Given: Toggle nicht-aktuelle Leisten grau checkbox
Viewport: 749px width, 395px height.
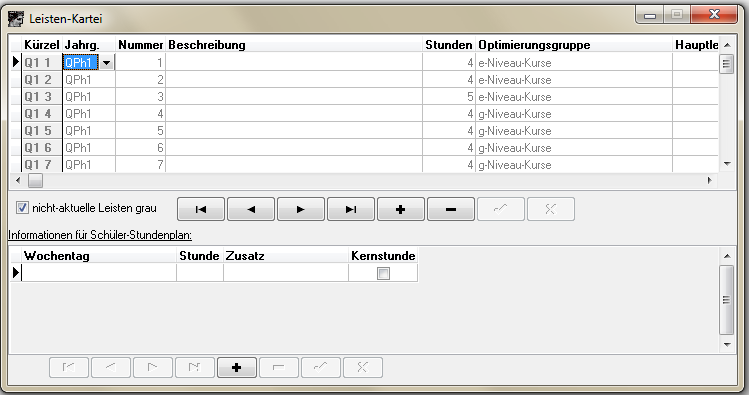Looking at the screenshot, I should 22,208.
